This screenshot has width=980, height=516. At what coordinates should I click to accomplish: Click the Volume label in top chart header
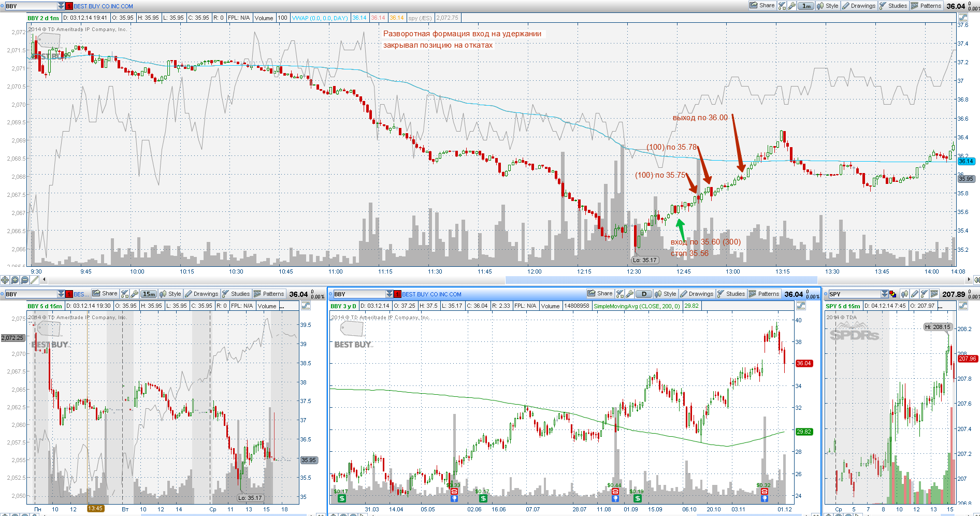coord(264,18)
